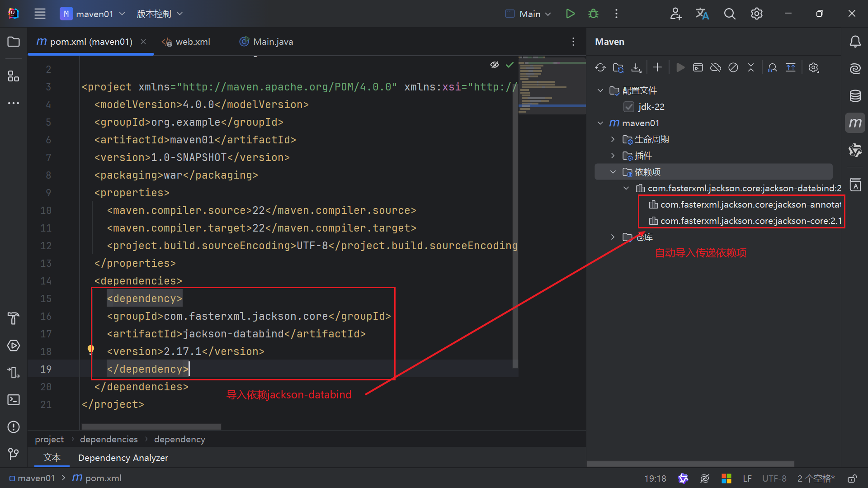Toggle skip tests mode
Screen dimensions: 868x488
pos(733,67)
